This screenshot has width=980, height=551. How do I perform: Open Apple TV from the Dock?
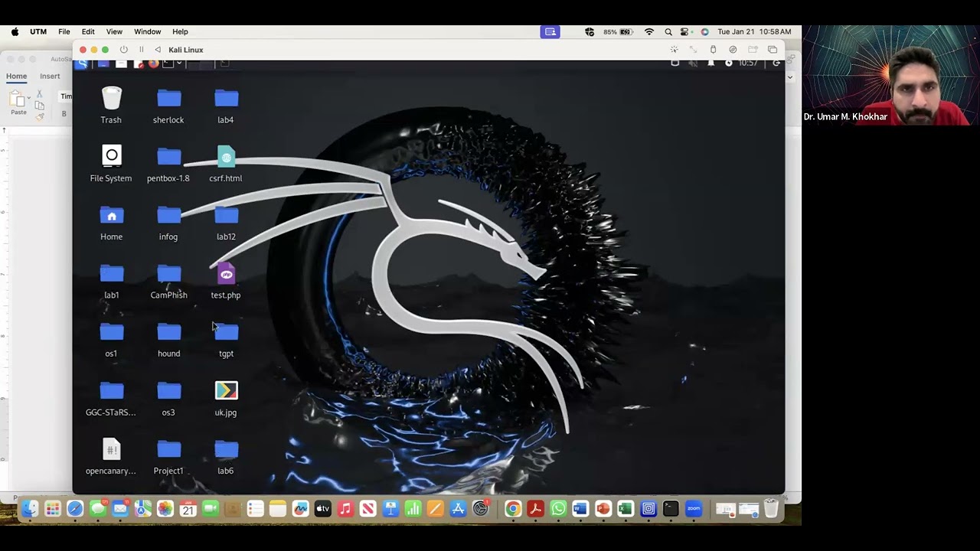tap(322, 509)
